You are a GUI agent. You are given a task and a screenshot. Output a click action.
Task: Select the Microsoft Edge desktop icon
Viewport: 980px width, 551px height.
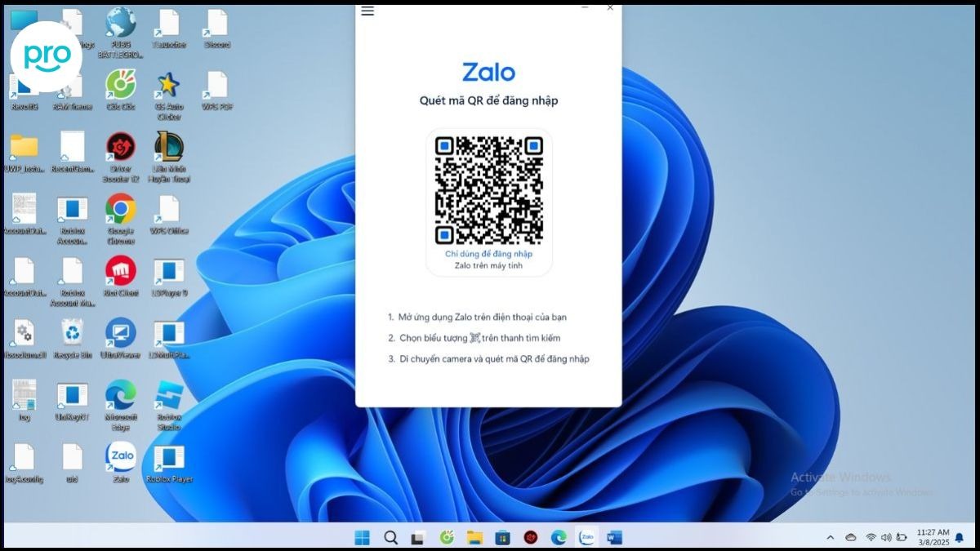(x=121, y=406)
